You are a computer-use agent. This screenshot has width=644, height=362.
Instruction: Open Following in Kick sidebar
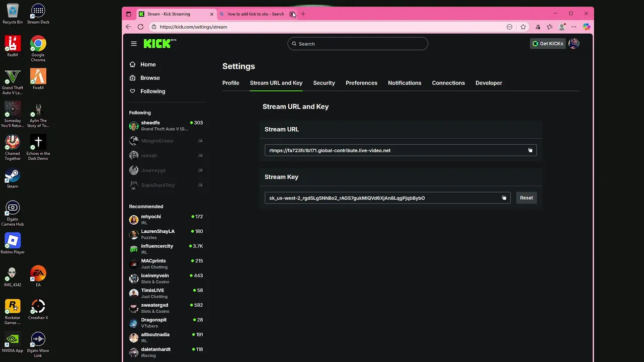(147, 92)
